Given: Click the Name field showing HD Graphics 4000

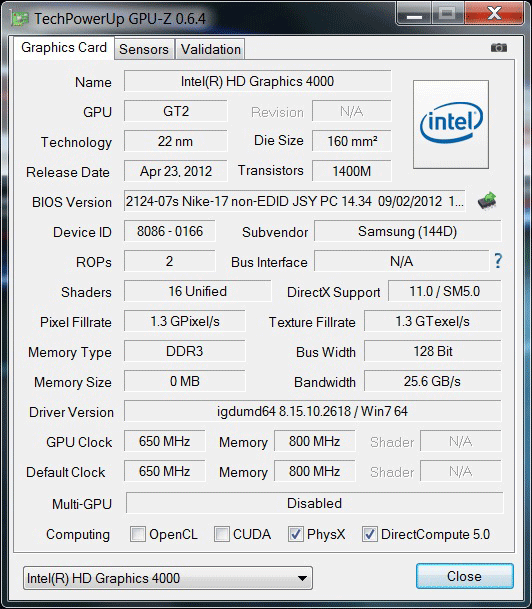Looking at the screenshot, I should [257, 81].
